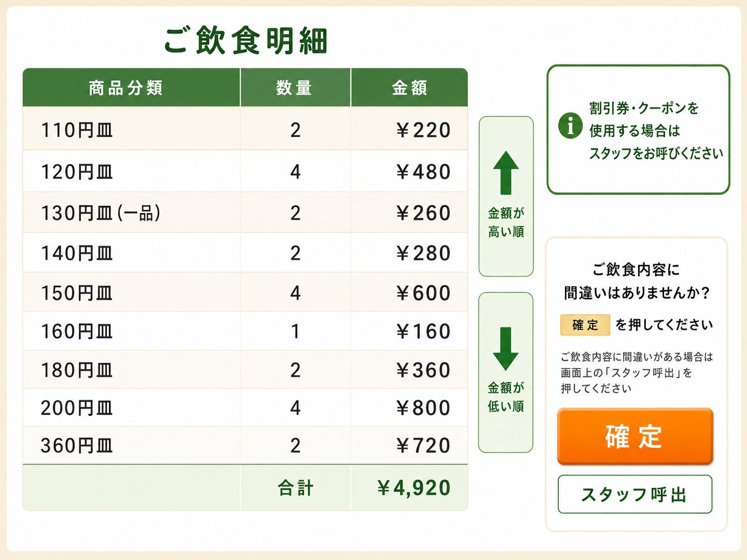Select the 110円皿 row
The width and height of the screenshot is (747, 560).
coord(245,129)
